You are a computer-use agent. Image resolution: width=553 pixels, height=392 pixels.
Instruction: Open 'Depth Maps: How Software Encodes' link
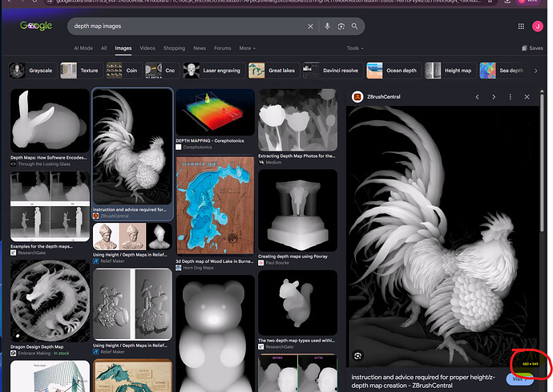coord(48,158)
